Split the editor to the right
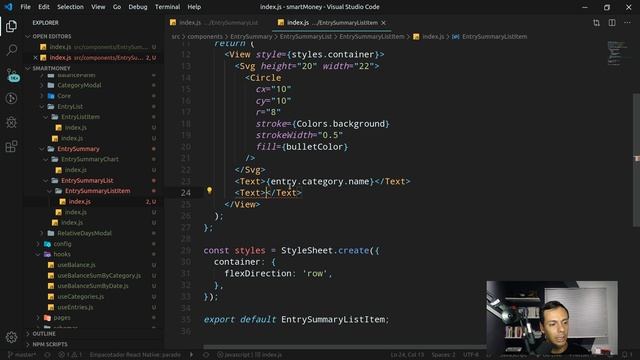The width and height of the screenshot is (640, 360). point(612,23)
